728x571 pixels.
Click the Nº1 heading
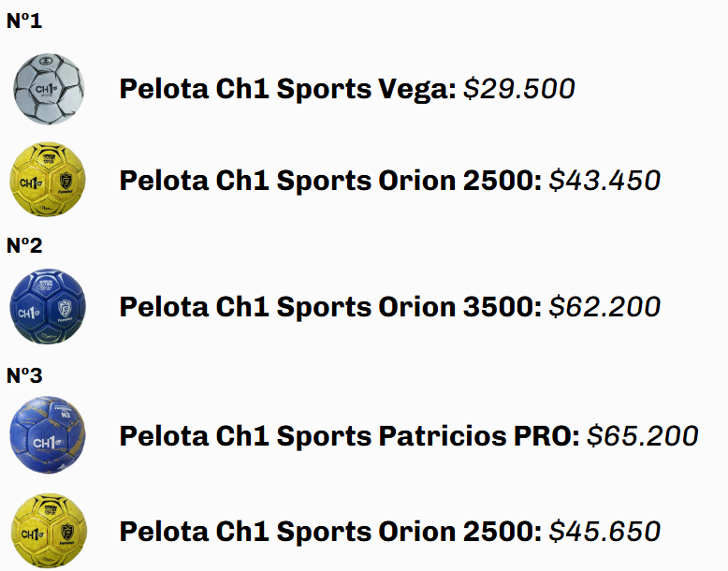tap(24, 21)
